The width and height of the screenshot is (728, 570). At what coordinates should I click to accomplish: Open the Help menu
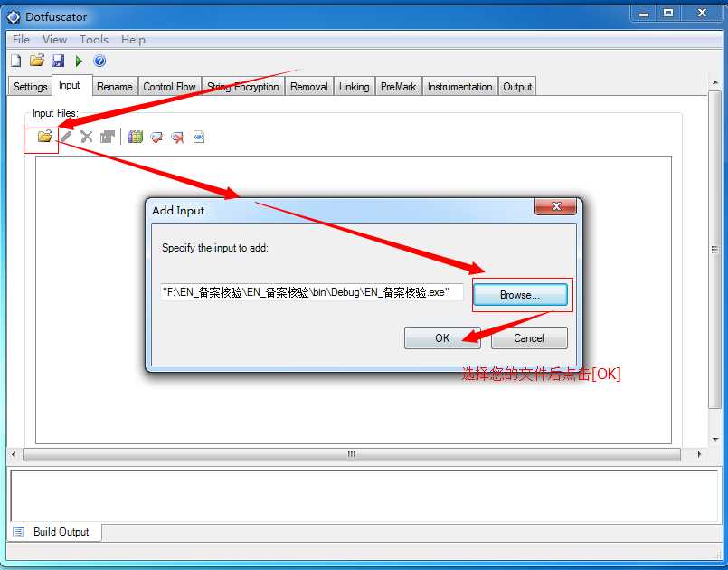coord(133,40)
